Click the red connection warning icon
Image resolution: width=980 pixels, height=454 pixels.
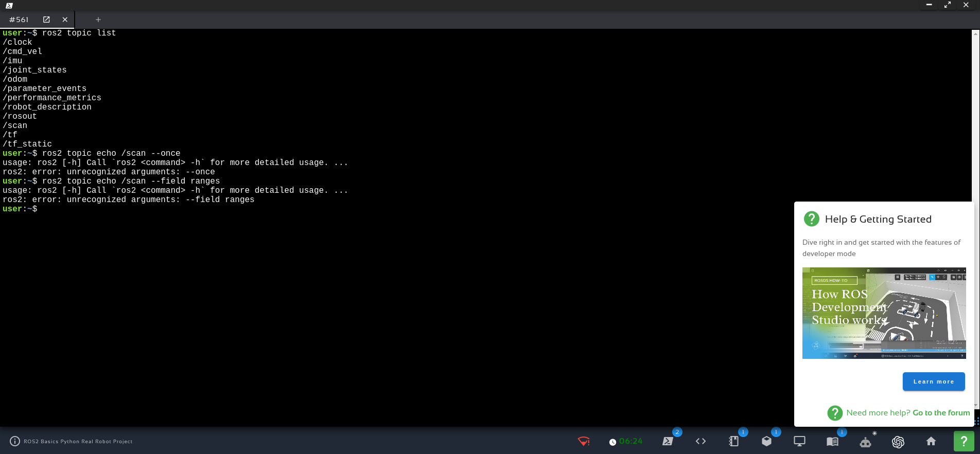(584, 441)
